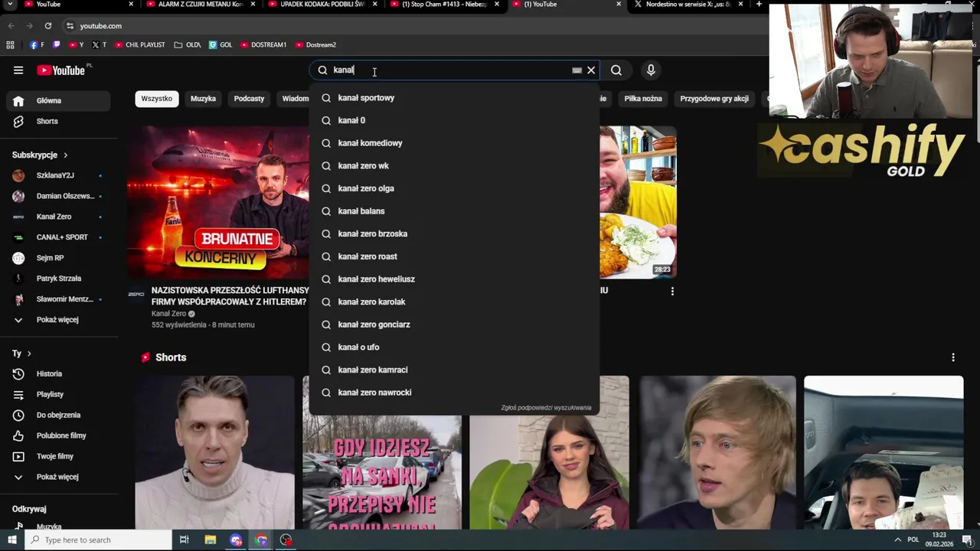Open Task View on the taskbar
This screenshot has width=980, height=551.
185,540
